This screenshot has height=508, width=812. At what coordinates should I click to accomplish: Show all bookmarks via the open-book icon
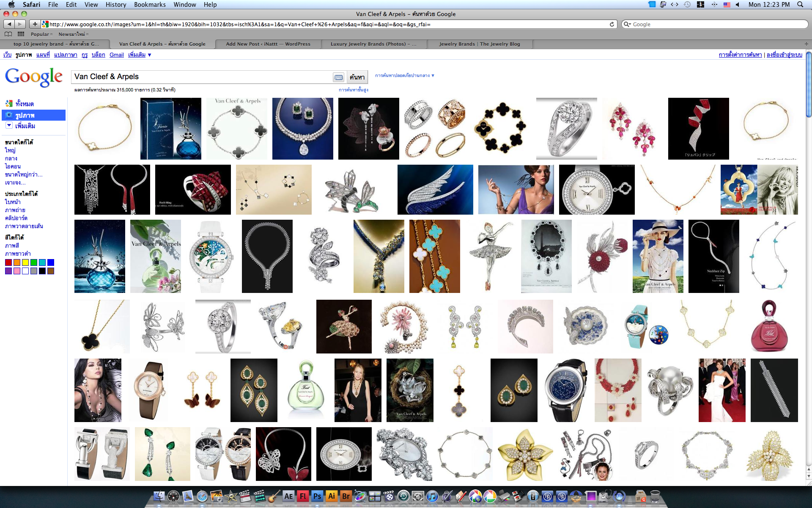8,34
